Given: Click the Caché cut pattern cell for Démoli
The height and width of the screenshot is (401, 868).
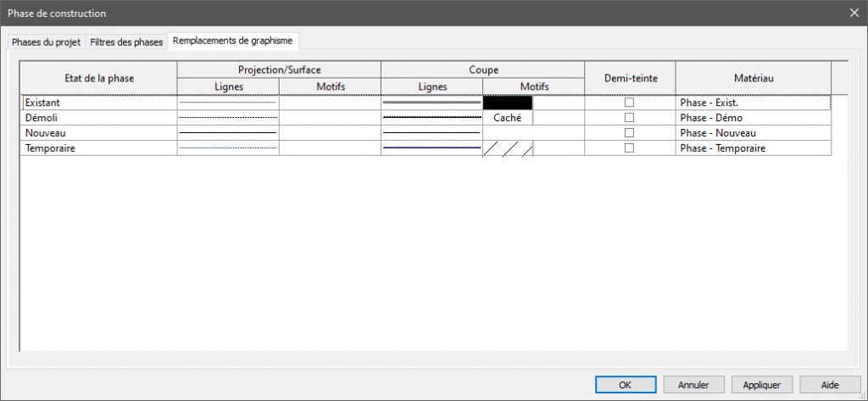Looking at the screenshot, I should click(x=508, y=119).
